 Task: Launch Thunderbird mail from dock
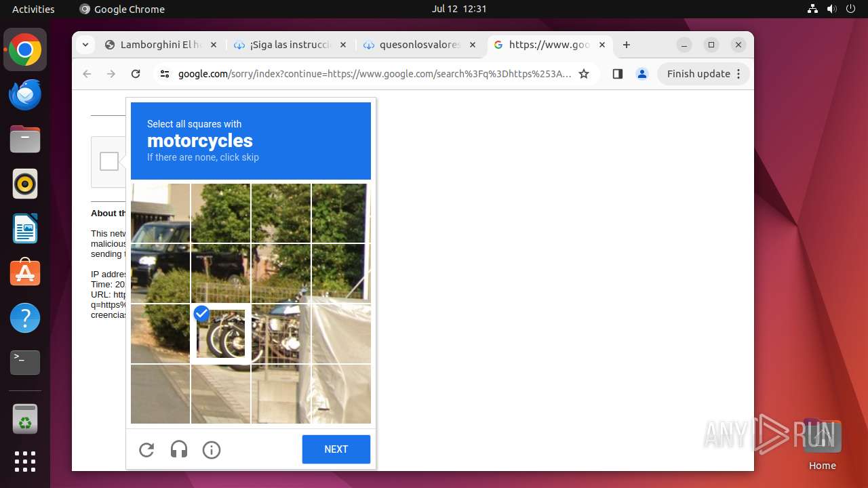pos(25,95)
